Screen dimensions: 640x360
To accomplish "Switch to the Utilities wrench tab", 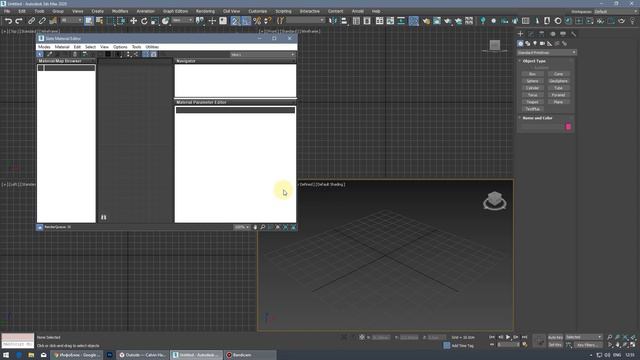I will point(573,34).
